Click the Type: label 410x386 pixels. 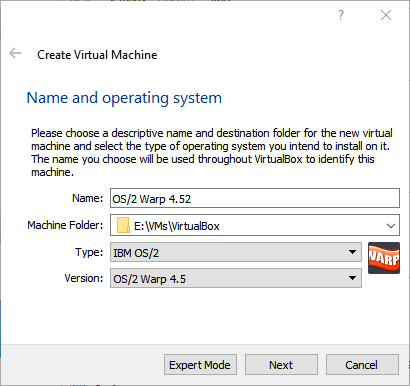point(89,252)
